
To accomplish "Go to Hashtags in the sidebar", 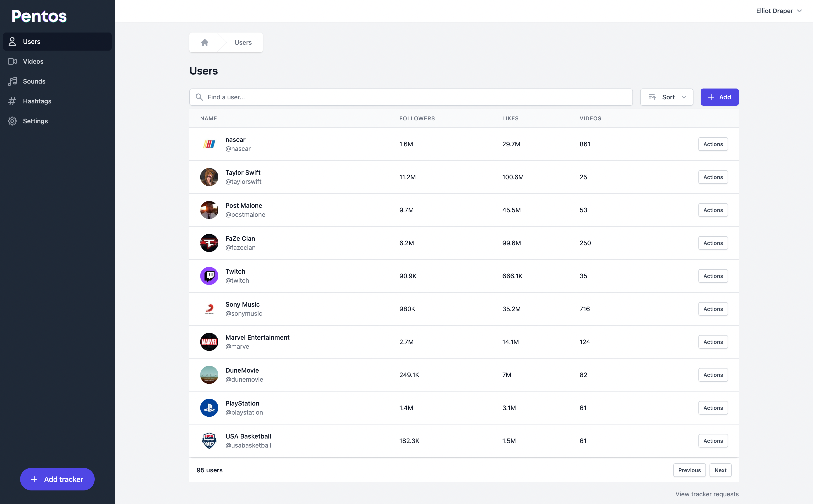I will click(57, 101).
